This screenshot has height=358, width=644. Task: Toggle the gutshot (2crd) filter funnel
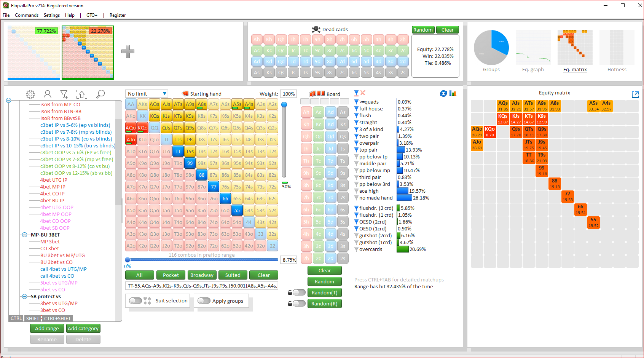(x=356, y=236)
